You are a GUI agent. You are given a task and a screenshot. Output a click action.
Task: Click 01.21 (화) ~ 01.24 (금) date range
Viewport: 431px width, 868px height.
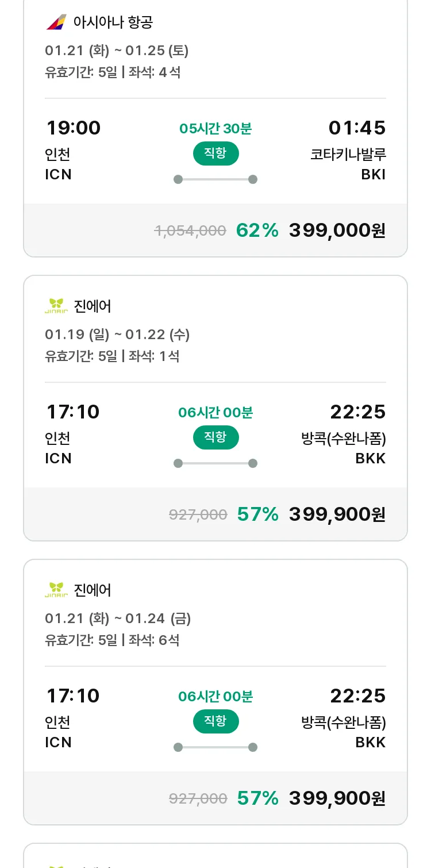(x=118, y=619)
